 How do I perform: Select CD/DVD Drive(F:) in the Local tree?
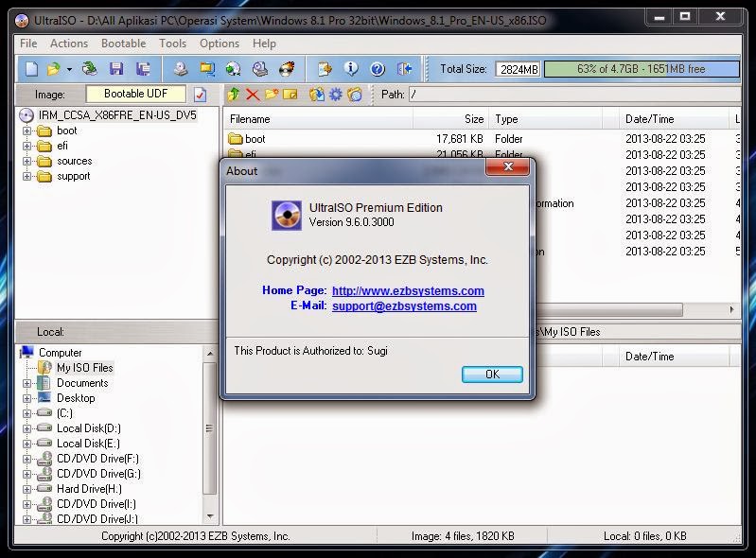point(97,459)
